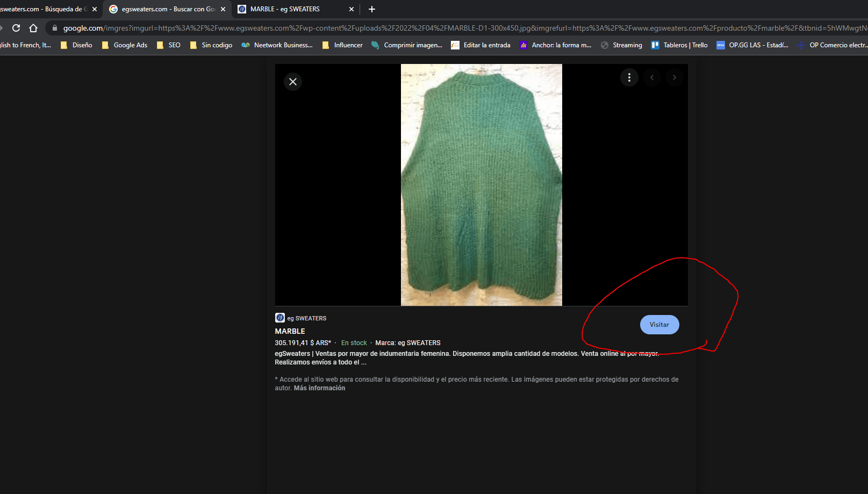Open the Streaming bookmark

tap(621, 45)
